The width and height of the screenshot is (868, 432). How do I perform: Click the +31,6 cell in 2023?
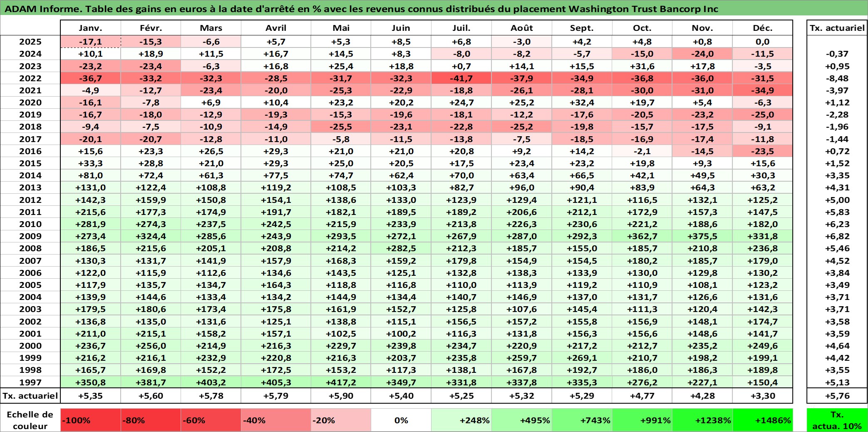(x=642, y=66)
